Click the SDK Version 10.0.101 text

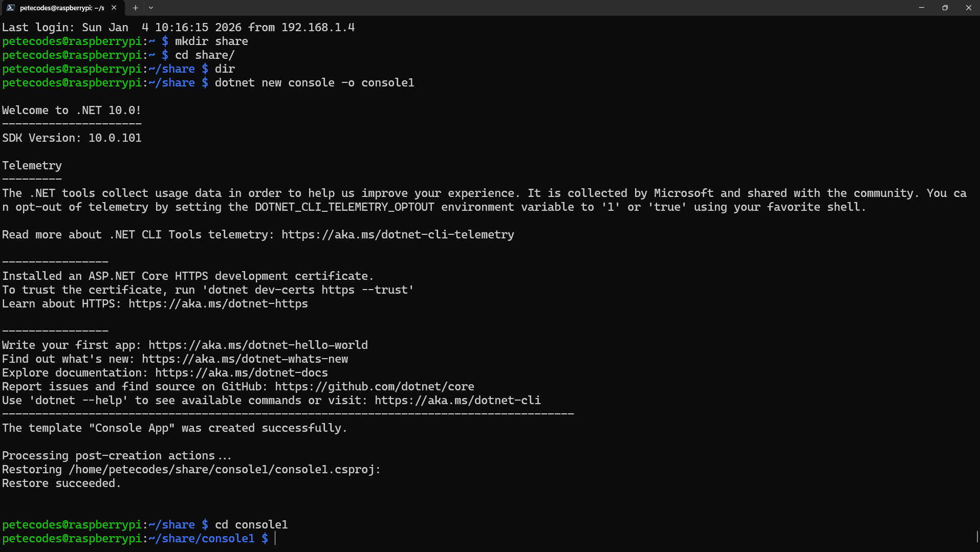point(72,138)
